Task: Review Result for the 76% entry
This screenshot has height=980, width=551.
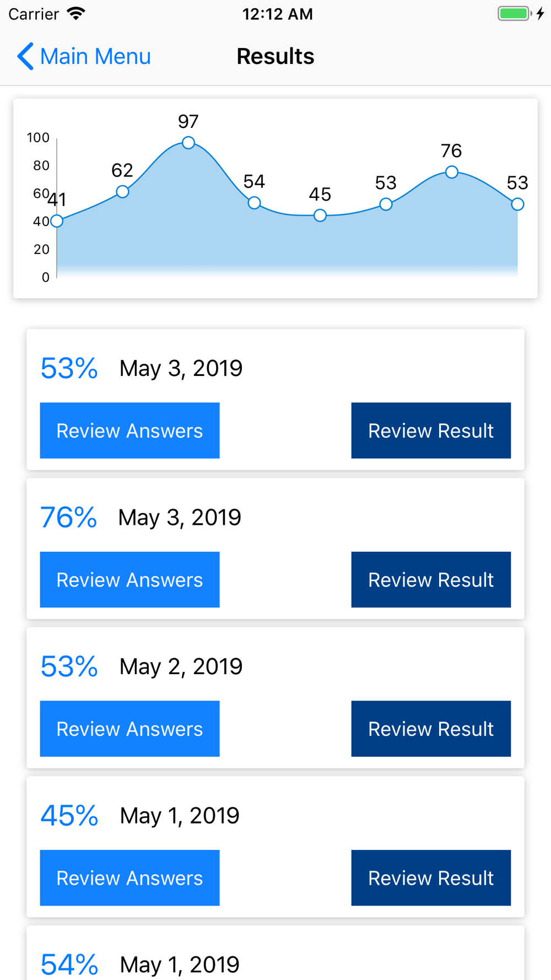Action: (x=431, y=580)
